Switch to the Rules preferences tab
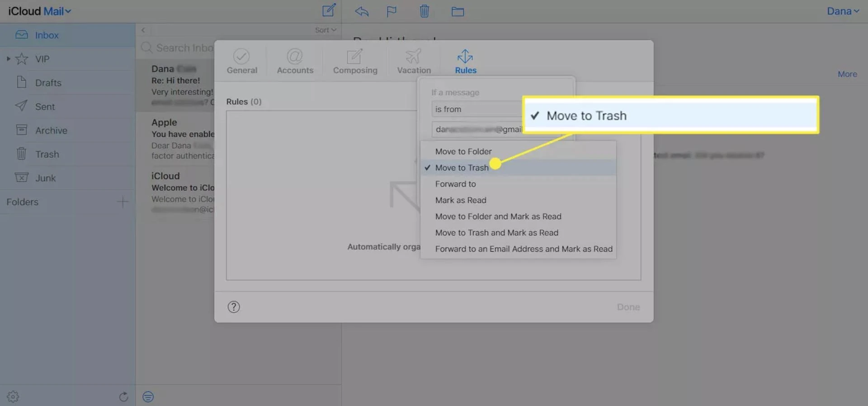 [x=466, y=61]
